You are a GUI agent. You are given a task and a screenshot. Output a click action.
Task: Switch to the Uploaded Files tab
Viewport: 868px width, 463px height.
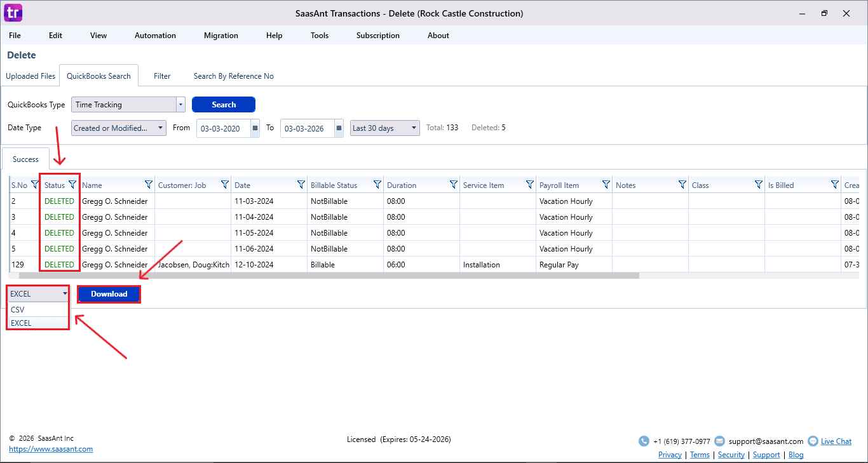(x=31, y=76)
